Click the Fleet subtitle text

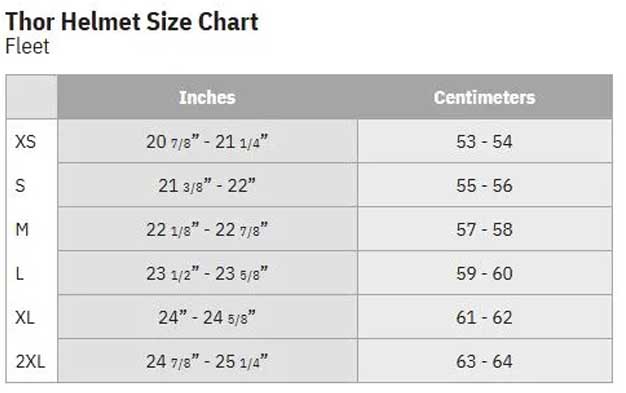(28, 46)
